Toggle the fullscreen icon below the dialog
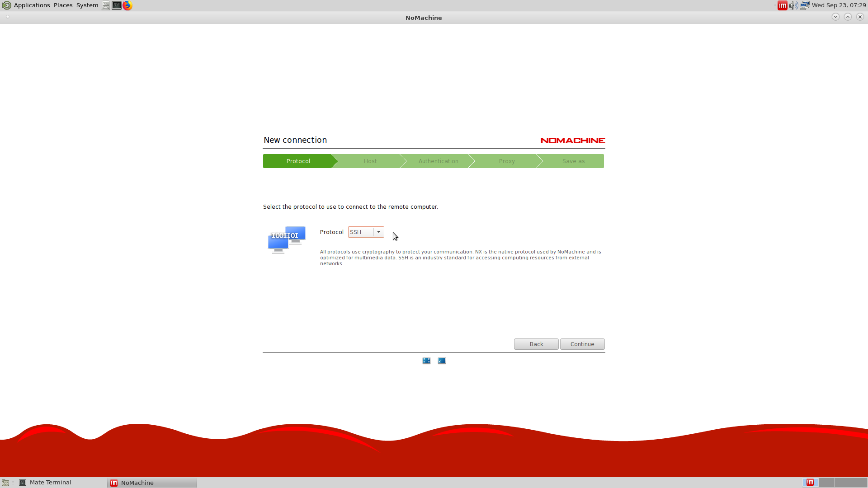Screen dimensions: 868x488 [426, 361]
